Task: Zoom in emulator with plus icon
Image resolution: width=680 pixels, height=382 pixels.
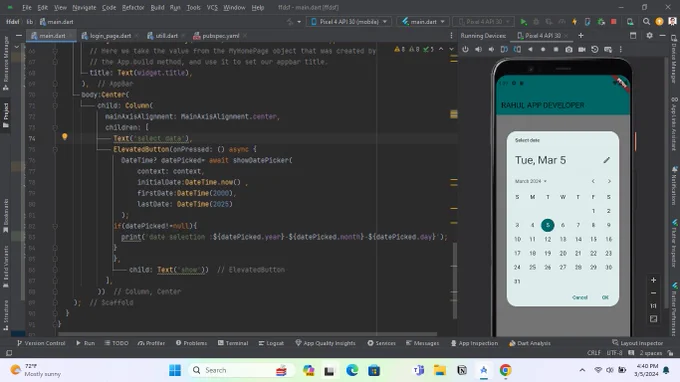Action: tap(654, 280)
